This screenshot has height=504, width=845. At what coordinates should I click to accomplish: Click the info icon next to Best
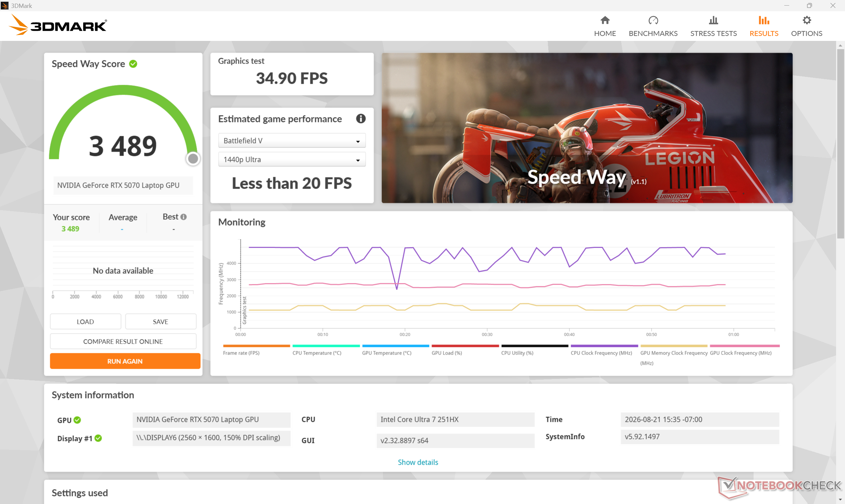click(184, 217)
